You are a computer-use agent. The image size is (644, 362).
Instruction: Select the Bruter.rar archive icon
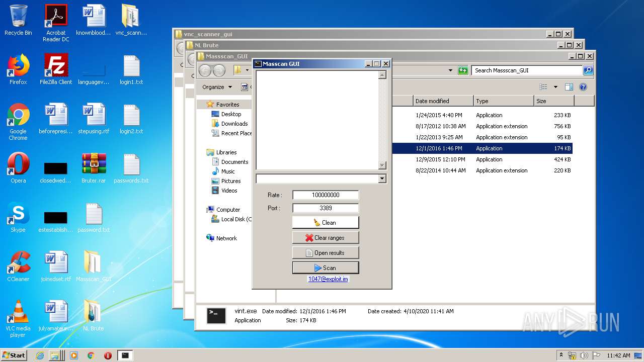tap(94, 168)
